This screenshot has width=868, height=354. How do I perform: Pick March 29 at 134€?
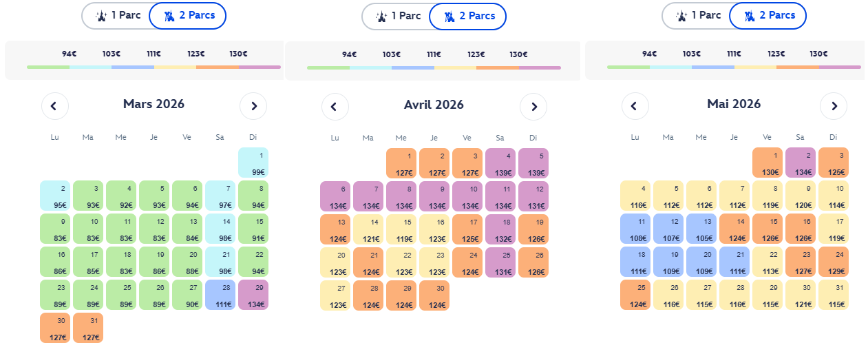253,295
